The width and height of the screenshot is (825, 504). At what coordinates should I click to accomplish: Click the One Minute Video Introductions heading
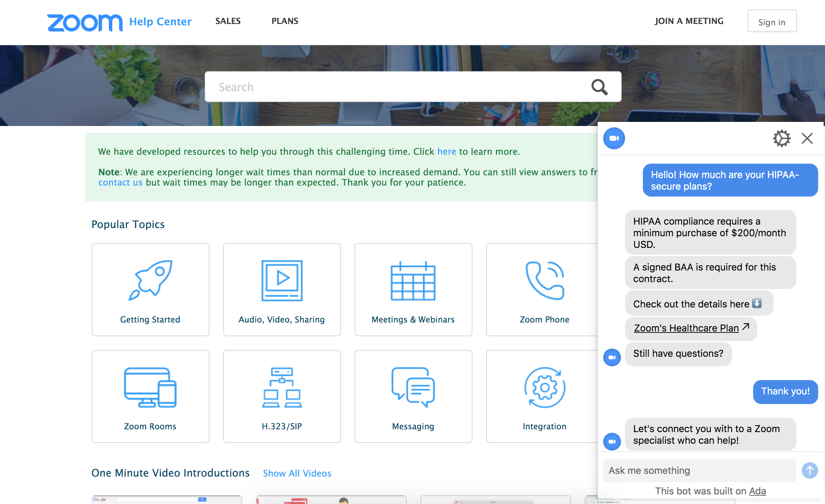pos(170,473)
